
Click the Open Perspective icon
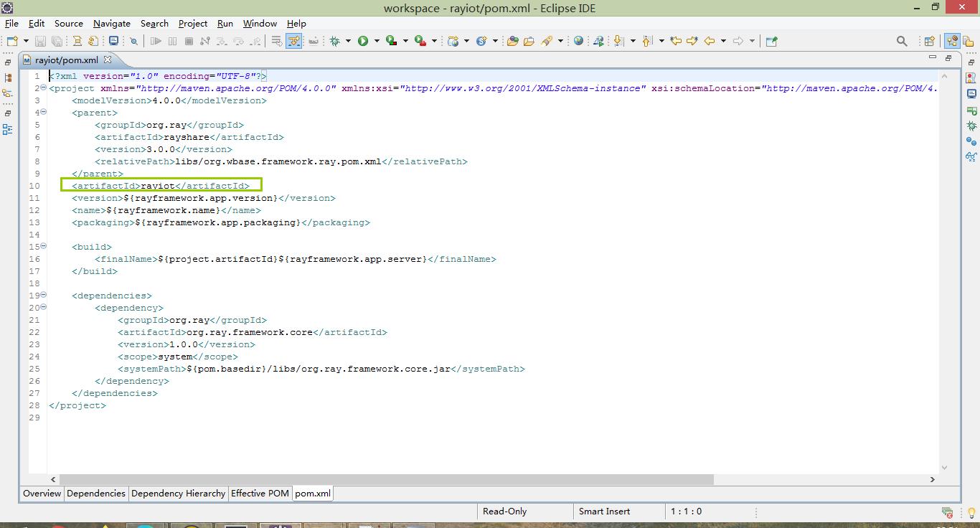coord(929,41)
